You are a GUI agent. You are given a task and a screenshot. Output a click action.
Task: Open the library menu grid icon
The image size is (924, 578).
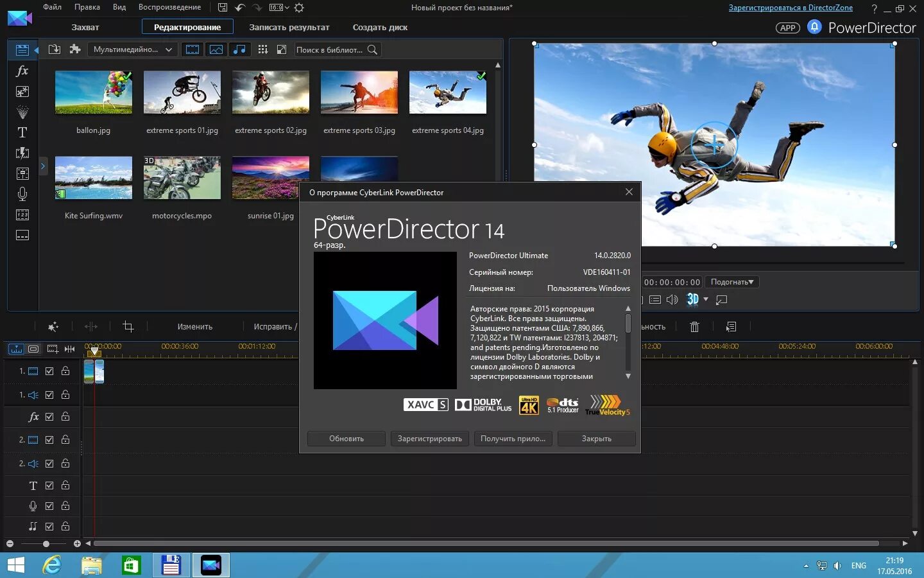pyautogui.click(x=262, y=49)
